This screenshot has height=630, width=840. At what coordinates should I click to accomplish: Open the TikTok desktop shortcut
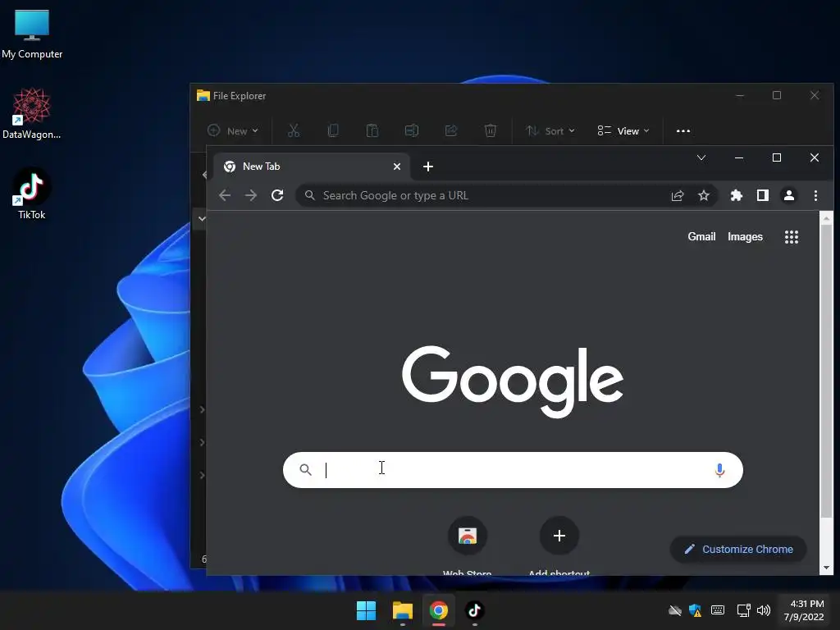32,194
